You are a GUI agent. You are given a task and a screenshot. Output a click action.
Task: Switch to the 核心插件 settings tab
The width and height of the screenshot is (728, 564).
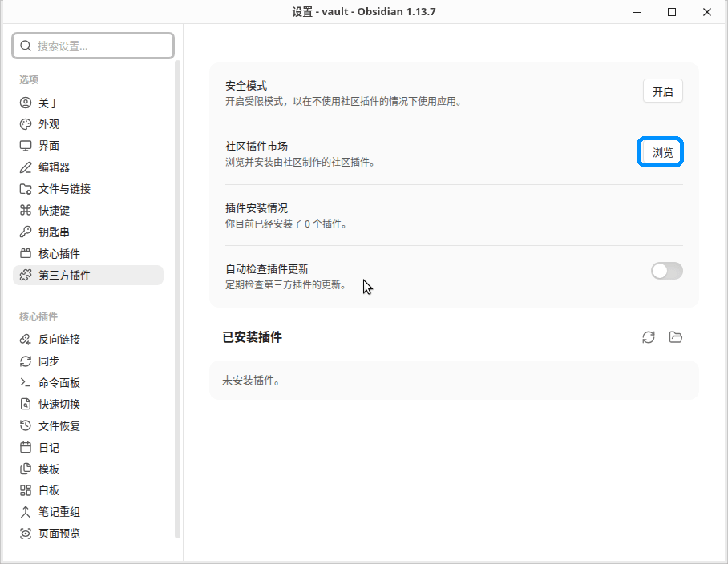tap(88, 254)
